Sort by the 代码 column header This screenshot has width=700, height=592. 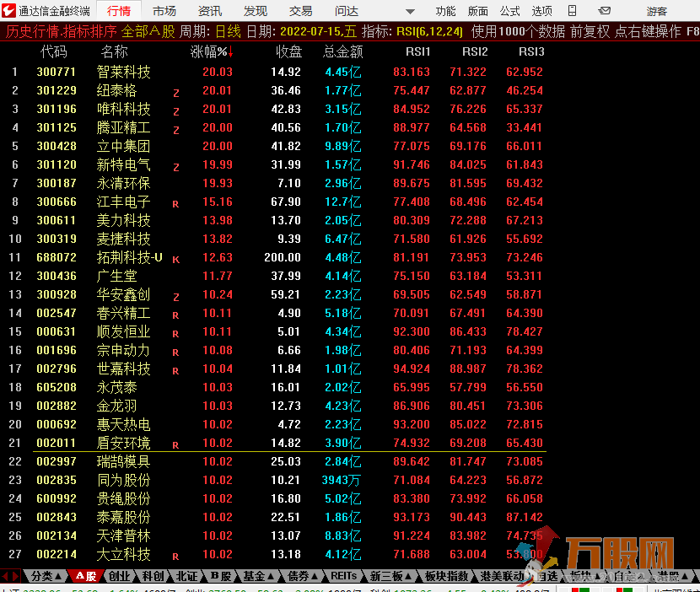[x=54, y=51]
